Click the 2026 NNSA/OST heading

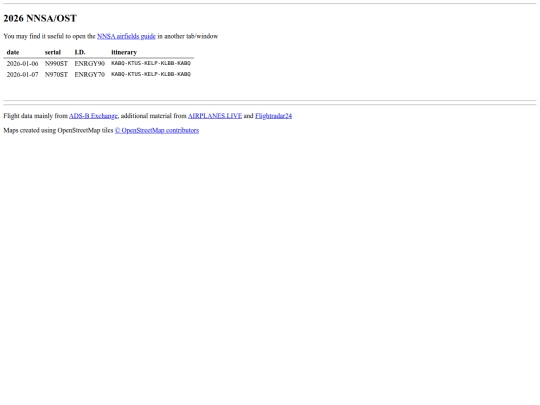40,18
